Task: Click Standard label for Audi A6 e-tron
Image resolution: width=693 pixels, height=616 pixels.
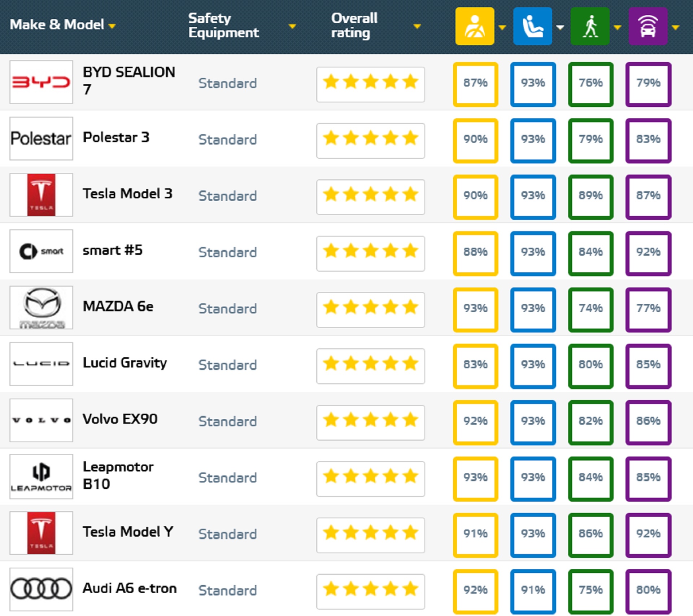Action: (227, 590)
